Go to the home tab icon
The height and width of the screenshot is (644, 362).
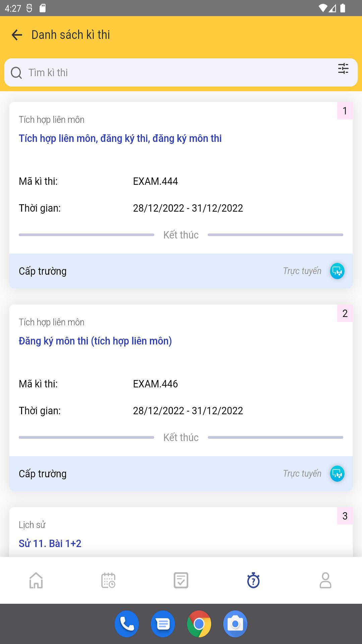click(36, 580)
